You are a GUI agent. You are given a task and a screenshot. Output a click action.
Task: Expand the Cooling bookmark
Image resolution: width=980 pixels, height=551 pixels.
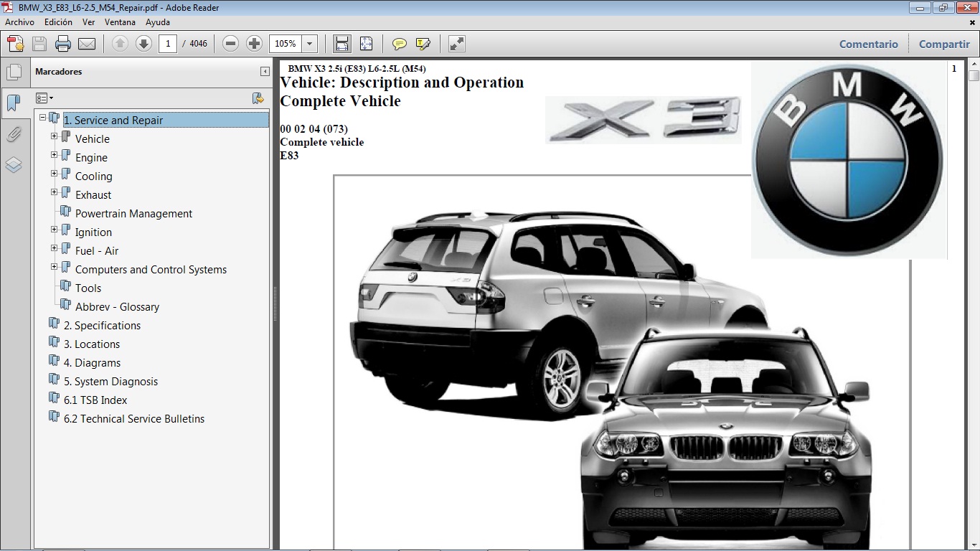tap(54, 174)
